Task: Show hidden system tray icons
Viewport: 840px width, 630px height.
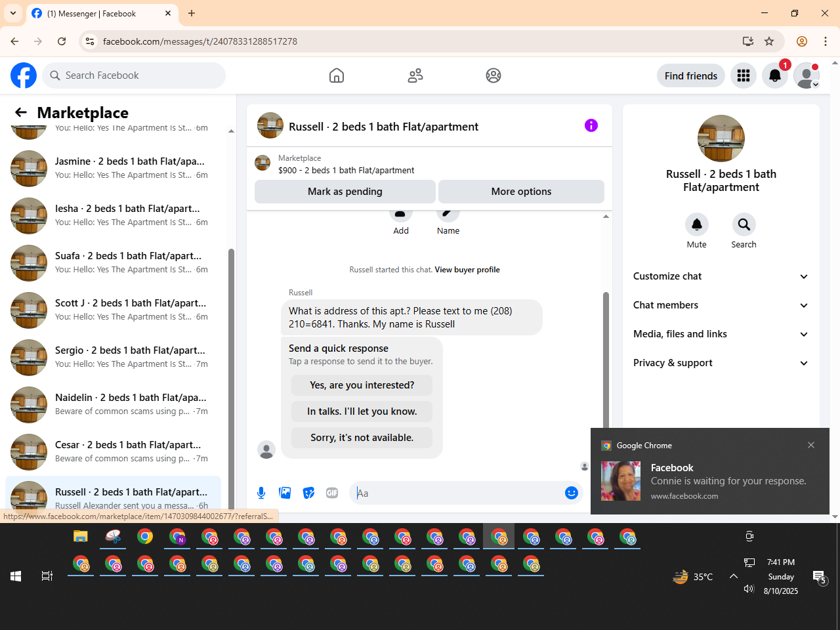Action: pyautogui.click(x=734, y=576)
